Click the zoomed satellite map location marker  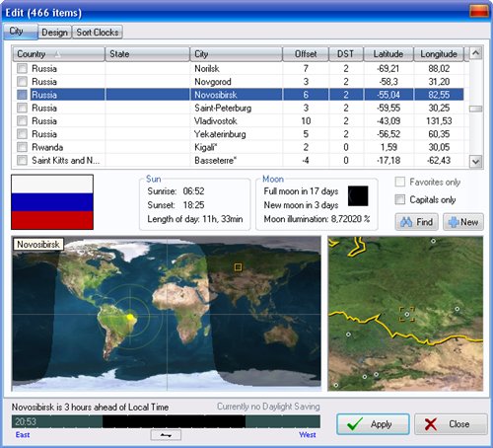click(x=407, y=314)
